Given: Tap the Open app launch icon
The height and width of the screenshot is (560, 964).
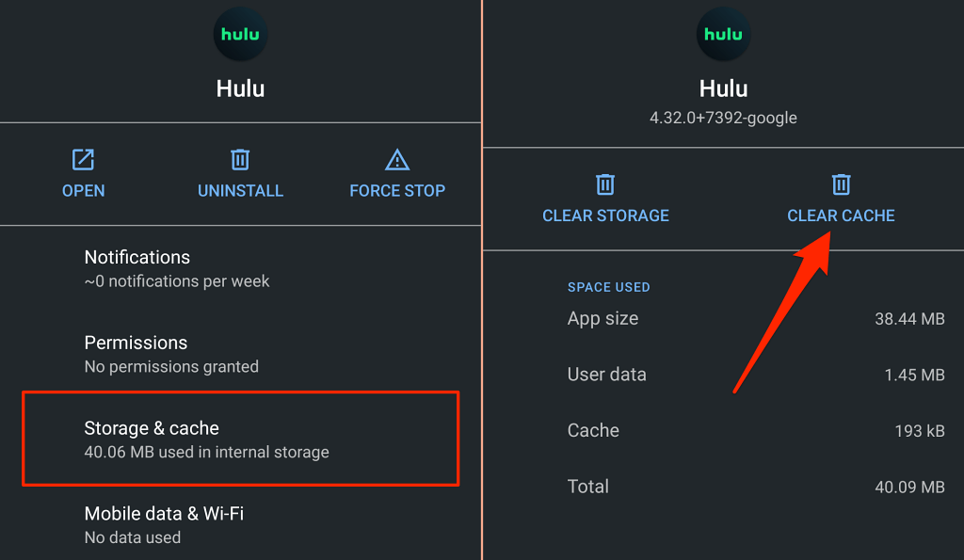Looking at the screenshot, I should pyautogui.click(x=84, y=159).
